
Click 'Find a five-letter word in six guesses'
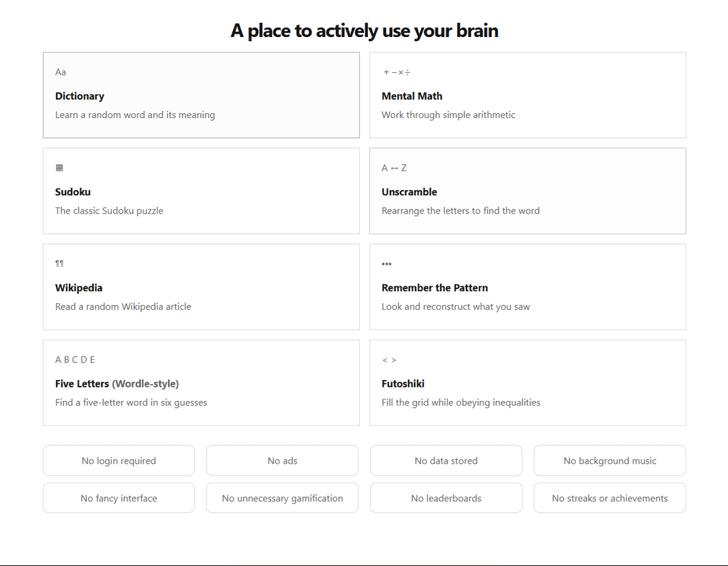[131, 402]
